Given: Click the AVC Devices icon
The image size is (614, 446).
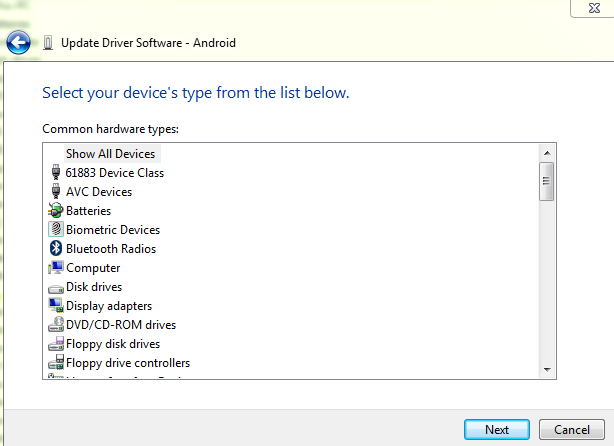Looking at the screenshot, I should point(55,192).
